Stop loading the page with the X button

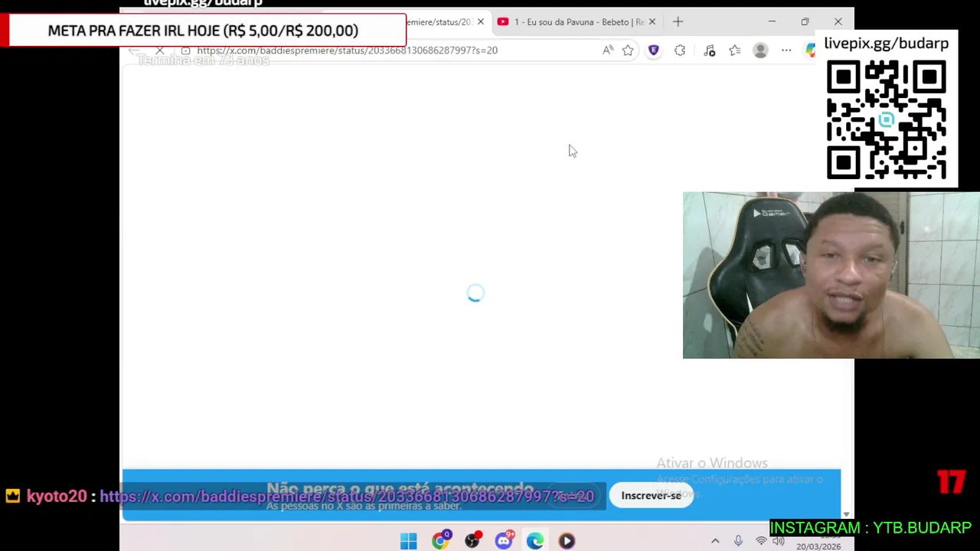pos(160,51)
